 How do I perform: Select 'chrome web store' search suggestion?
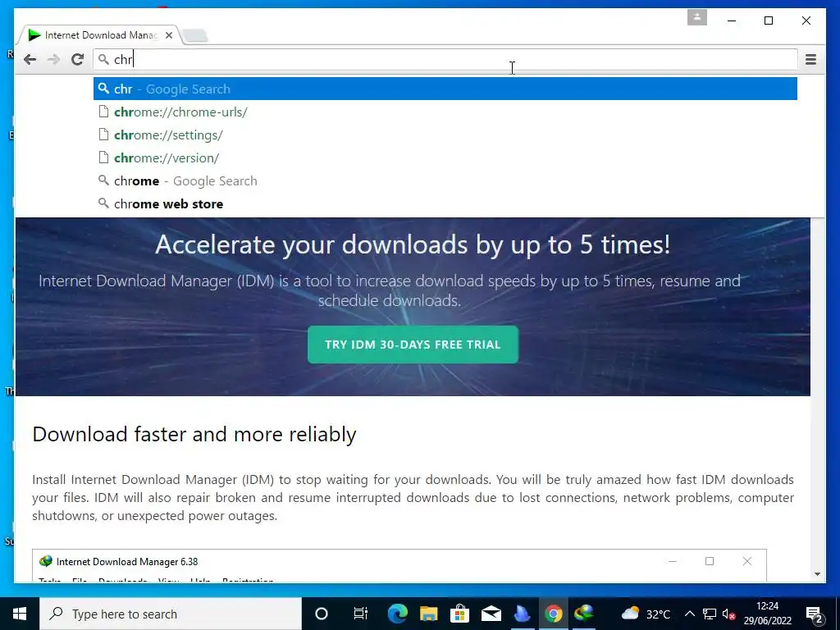(445, 204)
